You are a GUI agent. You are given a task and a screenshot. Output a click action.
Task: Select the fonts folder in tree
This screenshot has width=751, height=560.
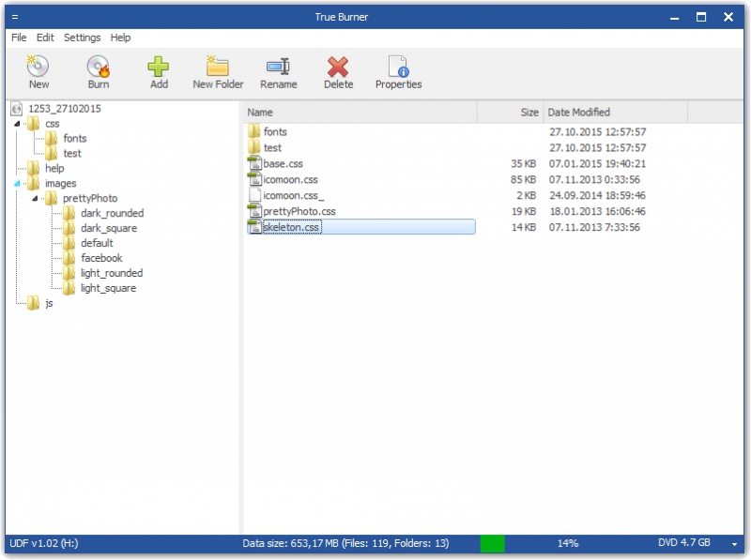click(x=75, y=139)
